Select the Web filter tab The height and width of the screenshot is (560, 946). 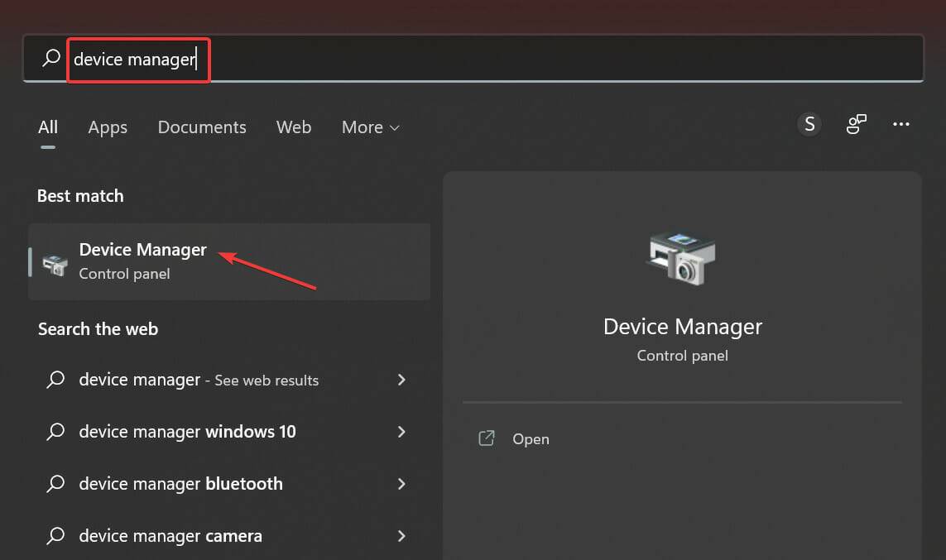[293, 127]
